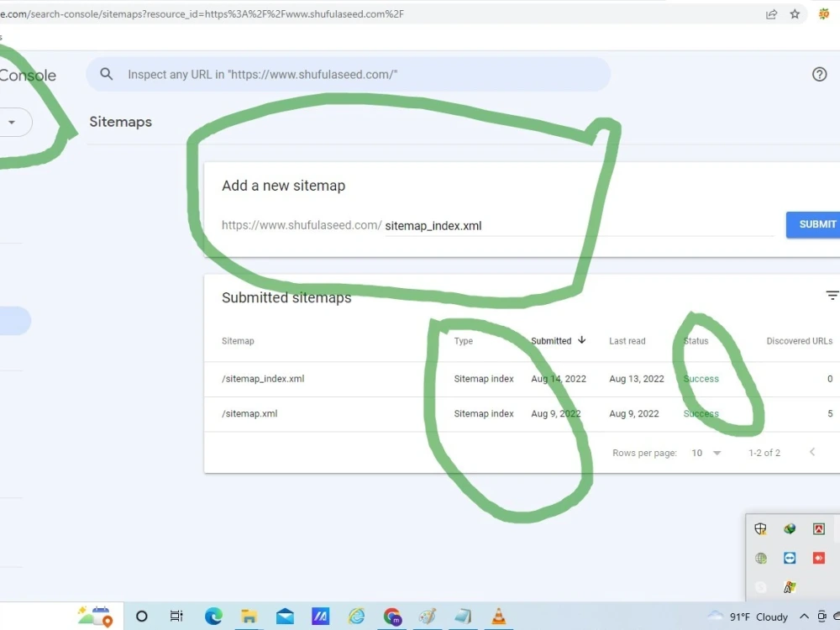Click the Inspect any URL search field
The image size is (840, 630).
pyautogui.click(x=349, y=74)
